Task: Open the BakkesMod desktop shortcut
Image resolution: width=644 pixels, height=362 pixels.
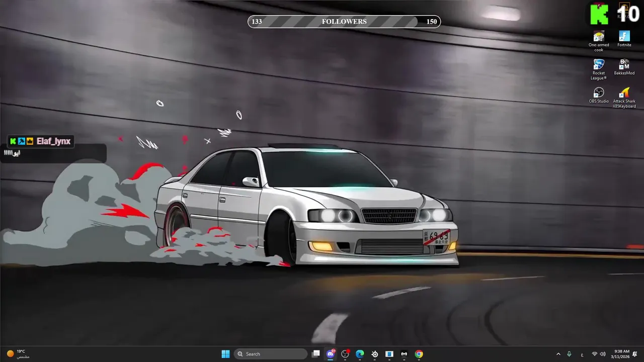Action: point(624,67)
